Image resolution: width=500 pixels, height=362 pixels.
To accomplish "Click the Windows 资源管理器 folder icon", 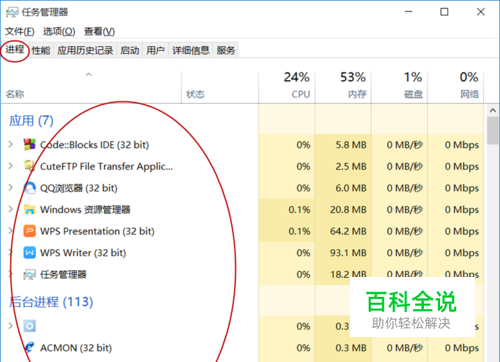I will click(29, 209).
